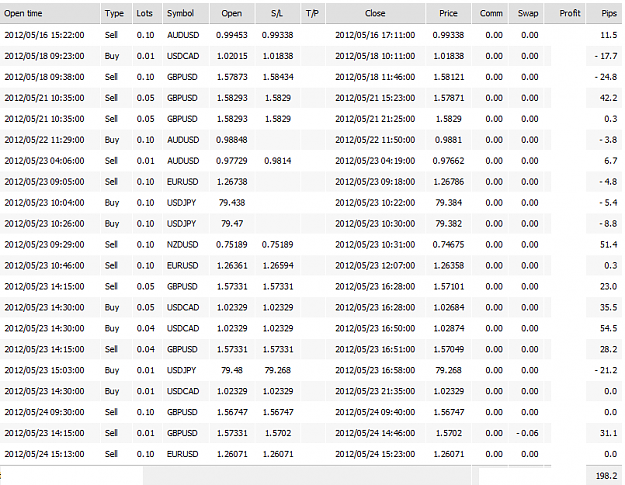This screenshot has width=625, height=485.
Task: Click open price 0.99453
Action: [x=232, y=35]
